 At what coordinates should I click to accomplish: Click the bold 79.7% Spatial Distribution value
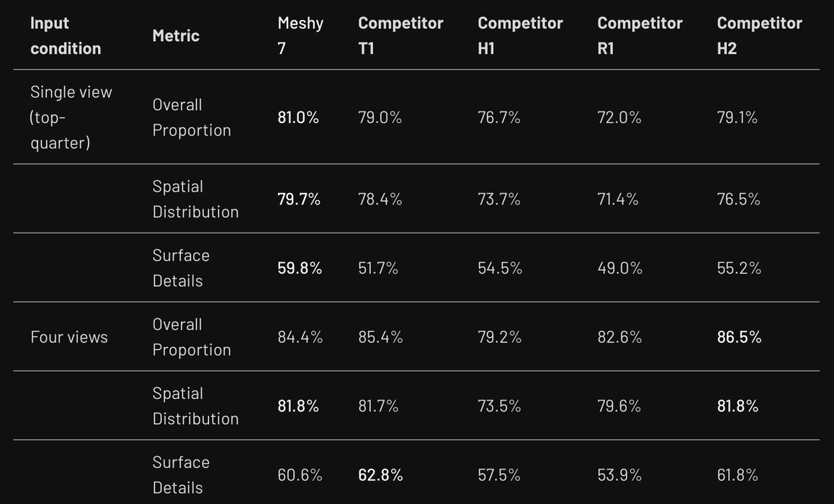point(299,199)
